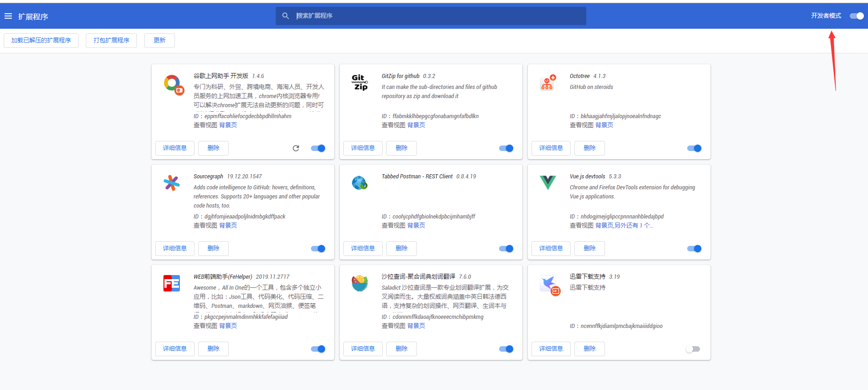Open the 背景页 link for Octotree
This screenshot has width=868, height=390.
[604, 125]
